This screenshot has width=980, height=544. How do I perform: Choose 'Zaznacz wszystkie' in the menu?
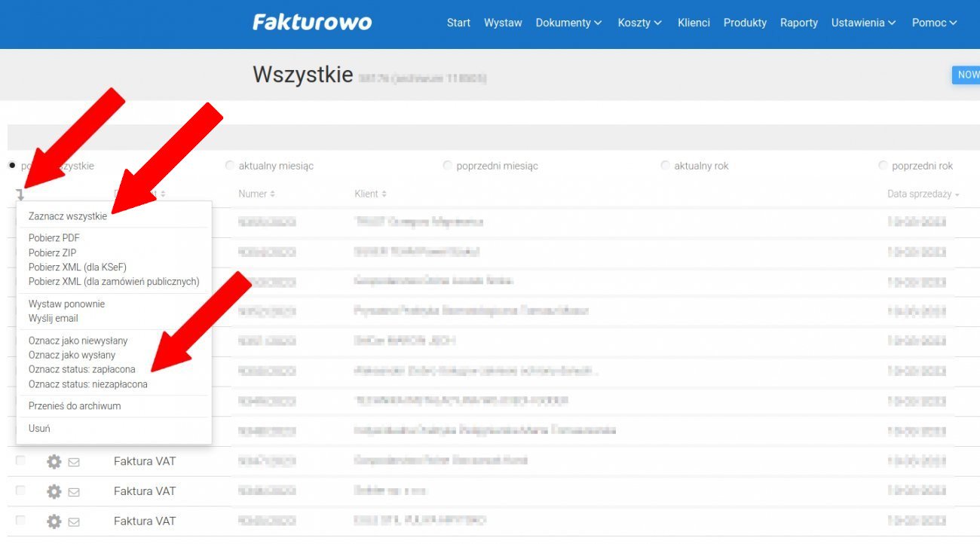[x=68, y=216]
